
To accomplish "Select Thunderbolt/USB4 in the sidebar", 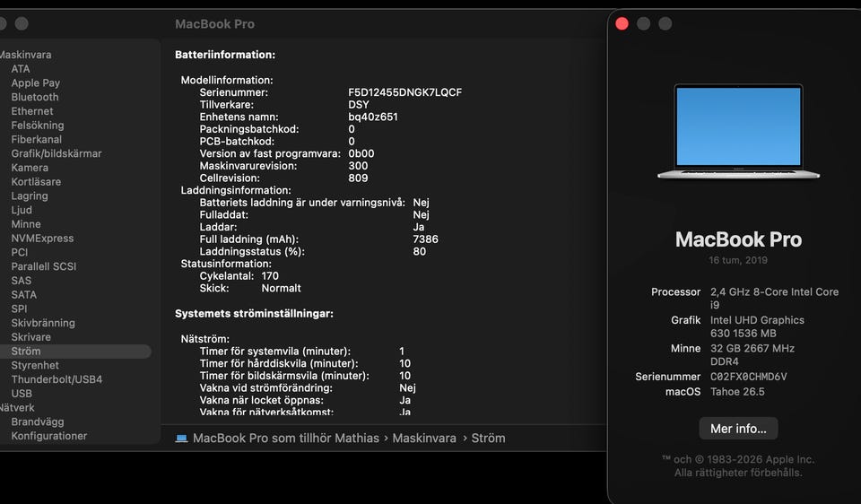I will (57, 379).
